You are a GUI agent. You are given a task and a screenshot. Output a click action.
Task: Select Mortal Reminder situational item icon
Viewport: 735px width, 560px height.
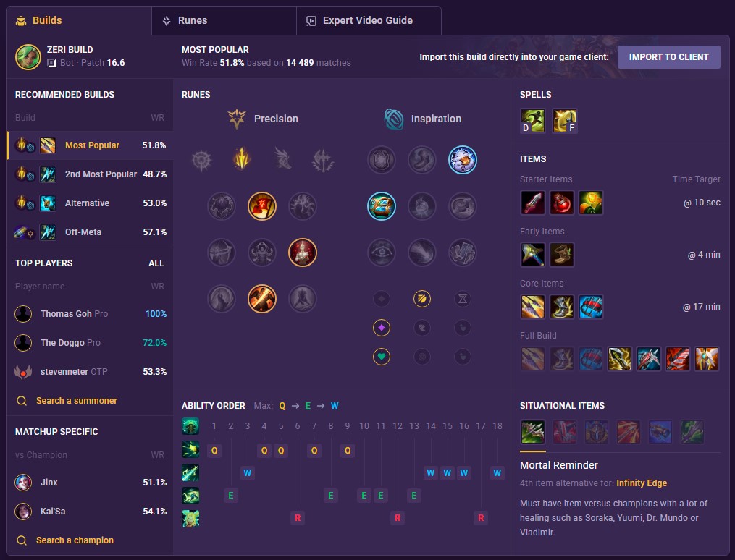click(x=532, y=432)
